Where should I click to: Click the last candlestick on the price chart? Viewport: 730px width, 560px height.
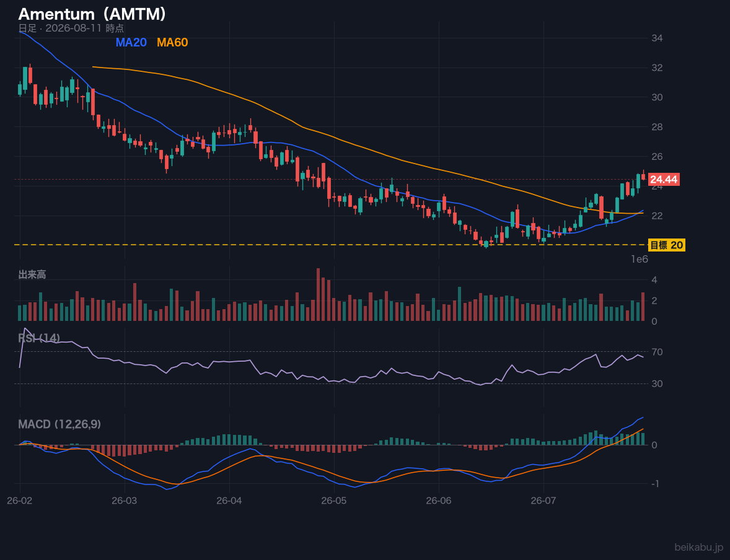643,175
